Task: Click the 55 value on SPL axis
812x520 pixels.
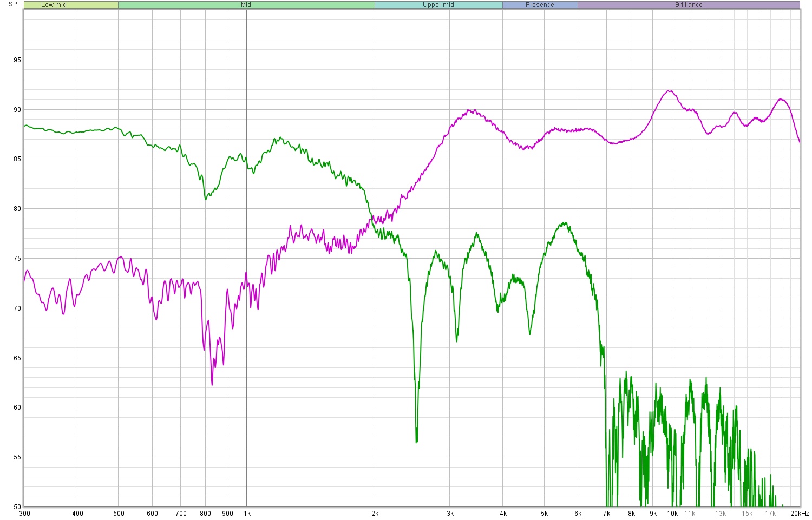Action: [x=17, y=457]
